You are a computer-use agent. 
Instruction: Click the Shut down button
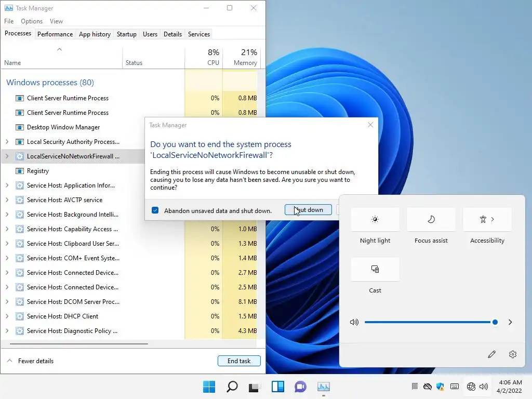point(308,210)
